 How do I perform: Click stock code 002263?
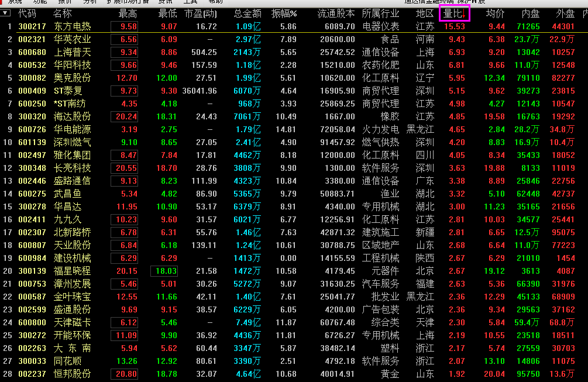(32, 348)
